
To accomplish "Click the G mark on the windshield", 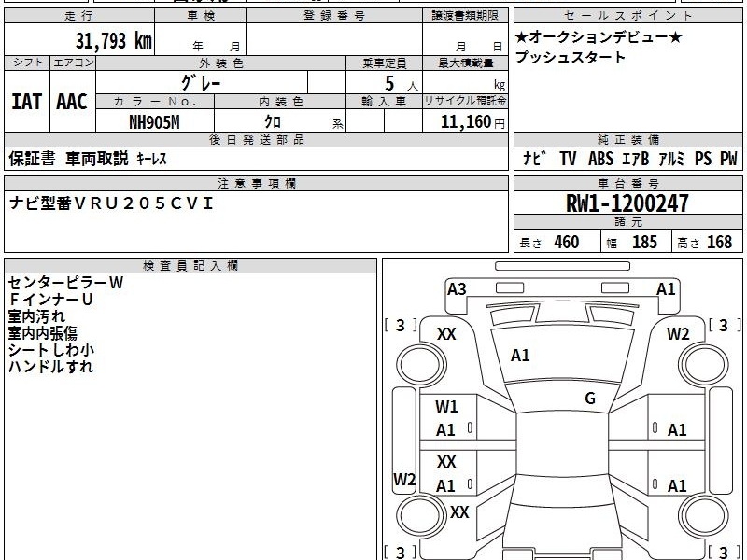I will (x=590, y=399).
